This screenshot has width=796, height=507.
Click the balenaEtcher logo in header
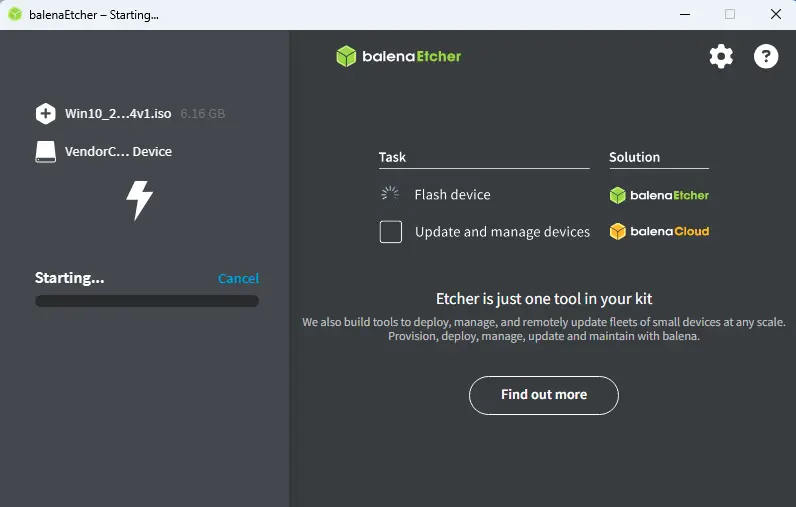(x=399, y=56)
